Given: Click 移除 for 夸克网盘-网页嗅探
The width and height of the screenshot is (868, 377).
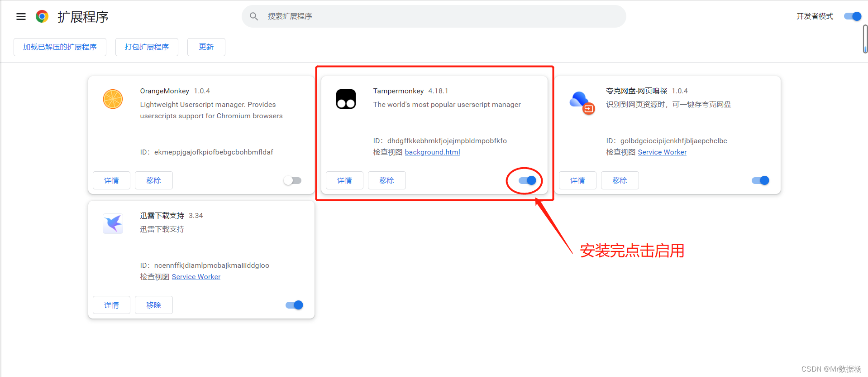Looking at the screenshot, I should pos(620,180).
